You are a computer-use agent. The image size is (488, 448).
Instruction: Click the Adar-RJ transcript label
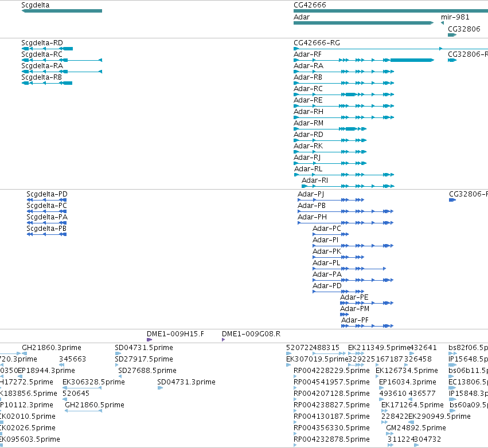[x=307, y=158]
